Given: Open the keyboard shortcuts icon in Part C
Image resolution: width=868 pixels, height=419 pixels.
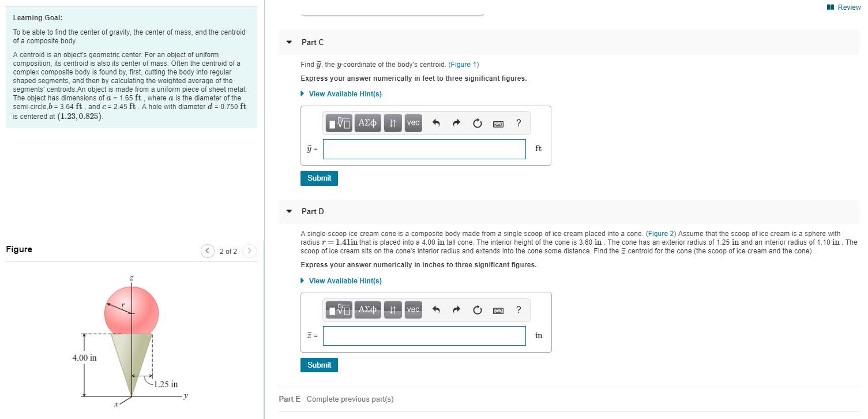Looking at the screenshot, I should (497, 123).
